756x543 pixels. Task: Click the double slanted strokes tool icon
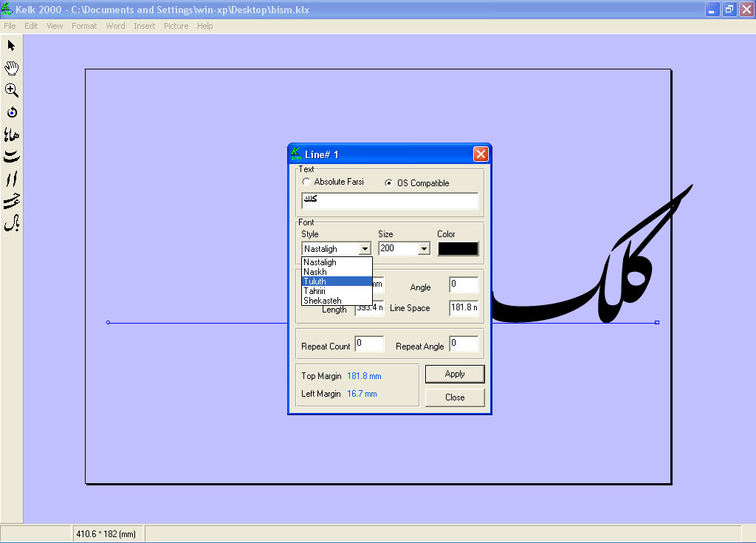[x=12, y=179]
